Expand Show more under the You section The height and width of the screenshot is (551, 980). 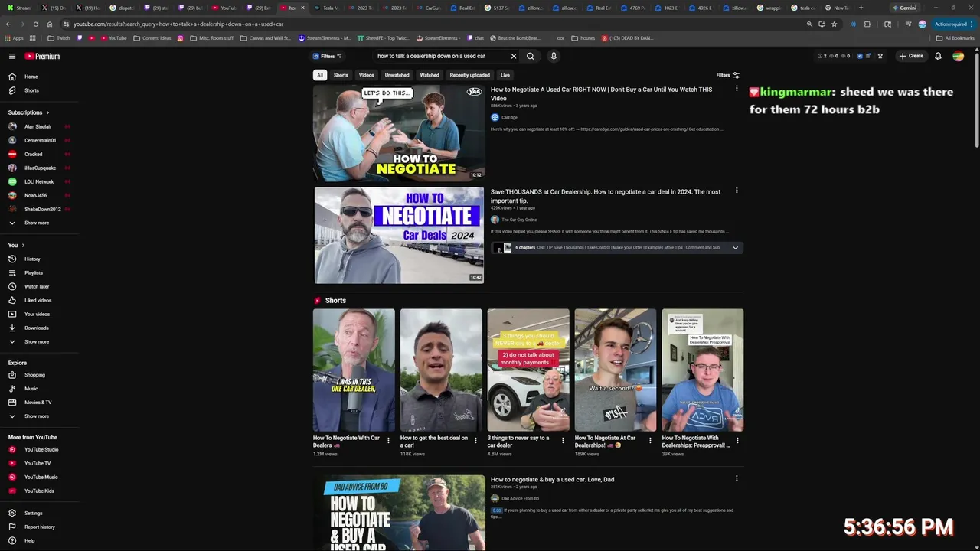tap(38, 341)
